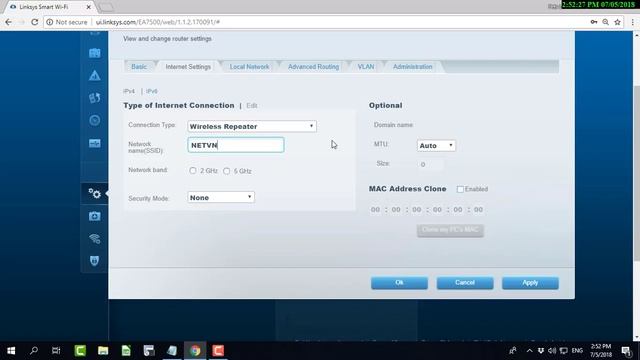
Task: Bookmark this page with the star
Action: point(618,22)
